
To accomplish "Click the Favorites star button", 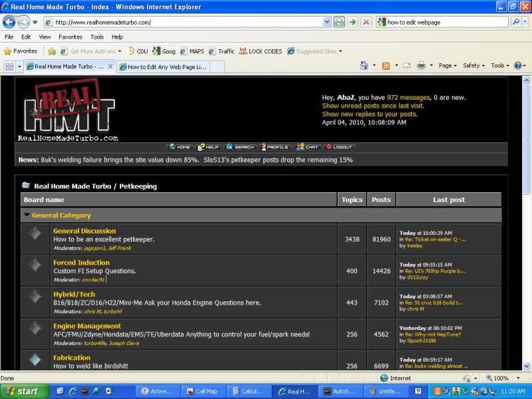I will [x=21, y=51].
